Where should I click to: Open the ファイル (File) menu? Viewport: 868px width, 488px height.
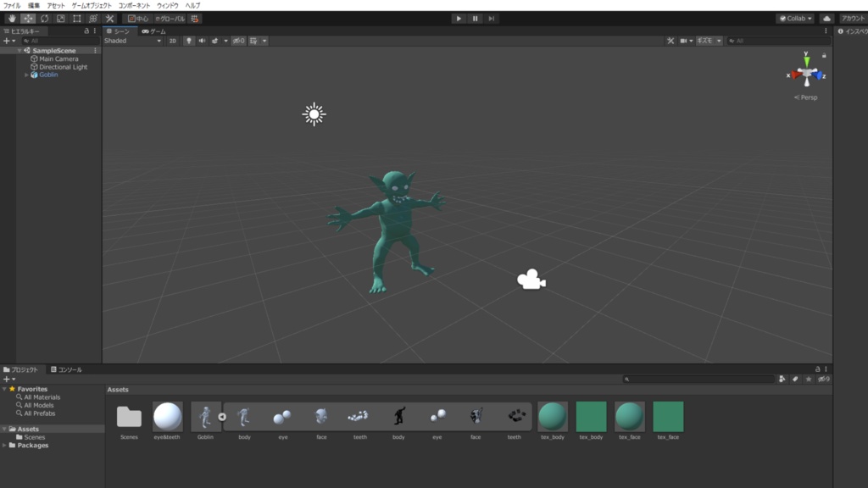[x=12, y=5]
